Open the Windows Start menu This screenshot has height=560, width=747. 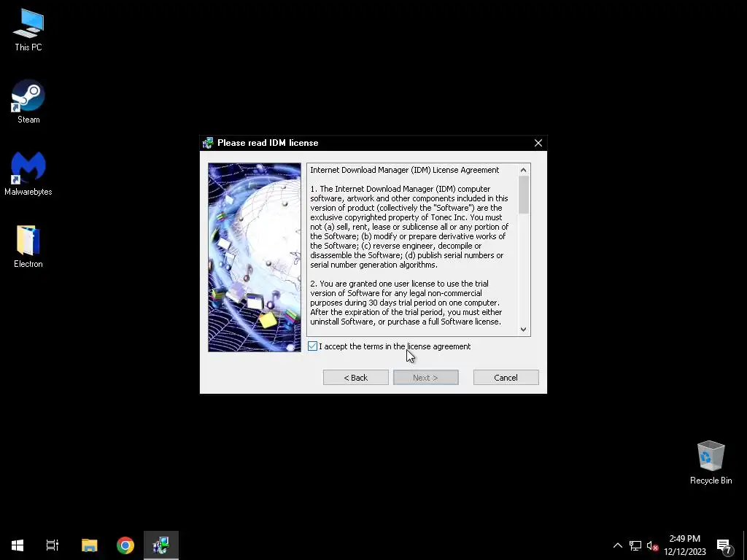point(18,545)
